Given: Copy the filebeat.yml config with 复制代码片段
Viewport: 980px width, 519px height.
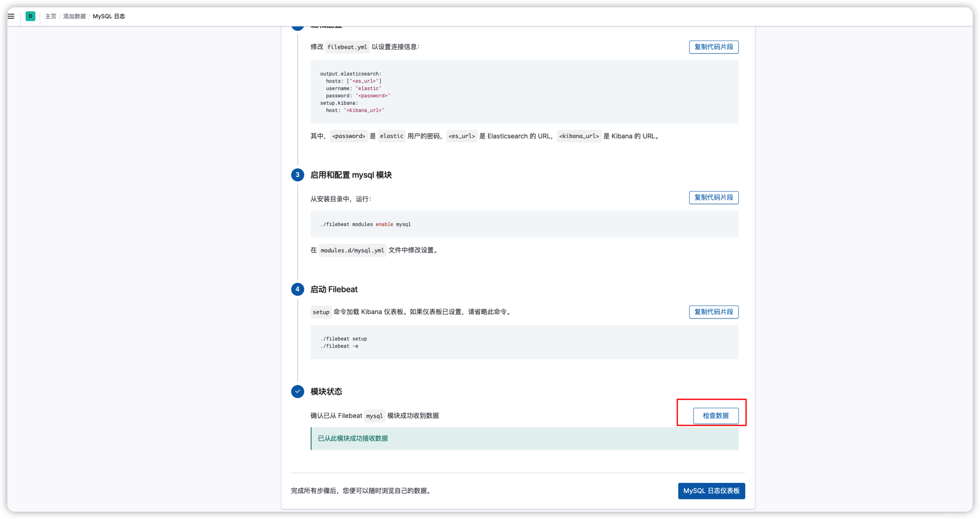Looking at the screenshot, I should click(713, 47).
